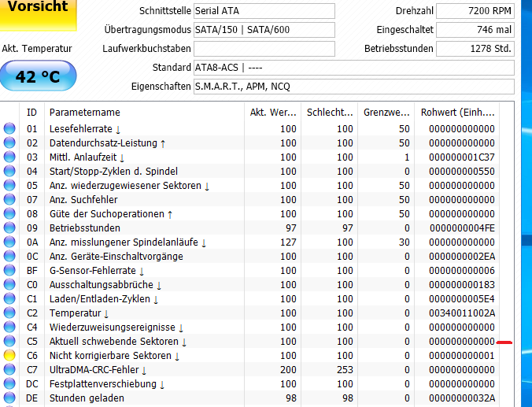Click worst value 253 in row C7
The width and height of the screenshot is (532, 407).
coord(345,370)
